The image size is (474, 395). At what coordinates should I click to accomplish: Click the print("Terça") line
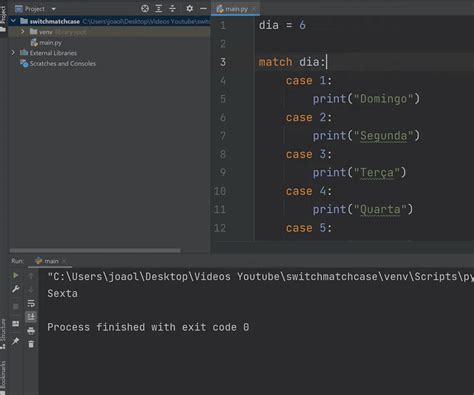(x=359, y=172)
